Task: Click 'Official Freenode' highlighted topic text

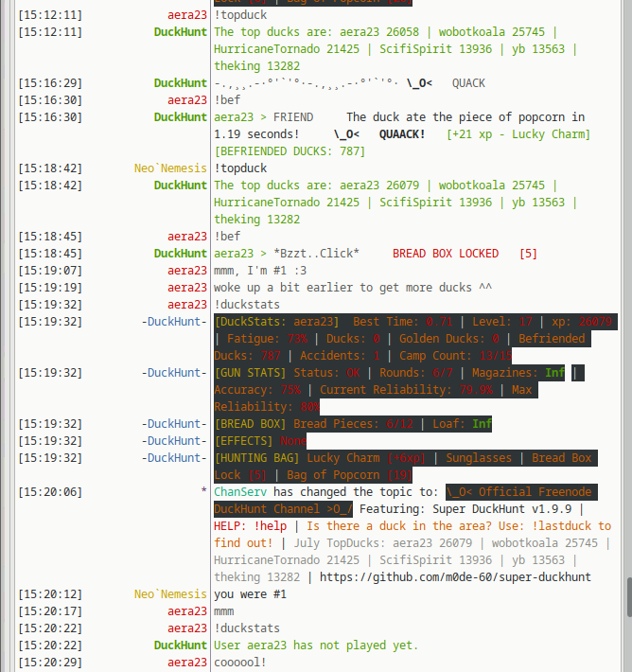Action: point(535,491)
